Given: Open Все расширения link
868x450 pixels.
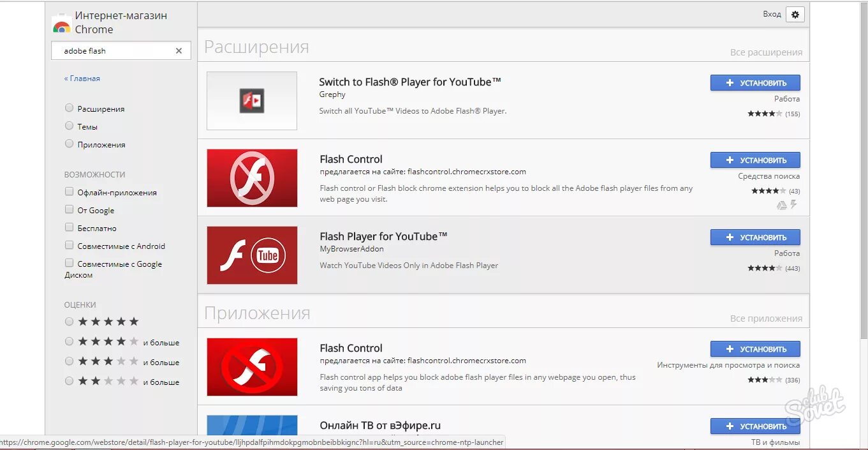Looking at the screenshot, I should pyautogui.click(x=766, y=52).
